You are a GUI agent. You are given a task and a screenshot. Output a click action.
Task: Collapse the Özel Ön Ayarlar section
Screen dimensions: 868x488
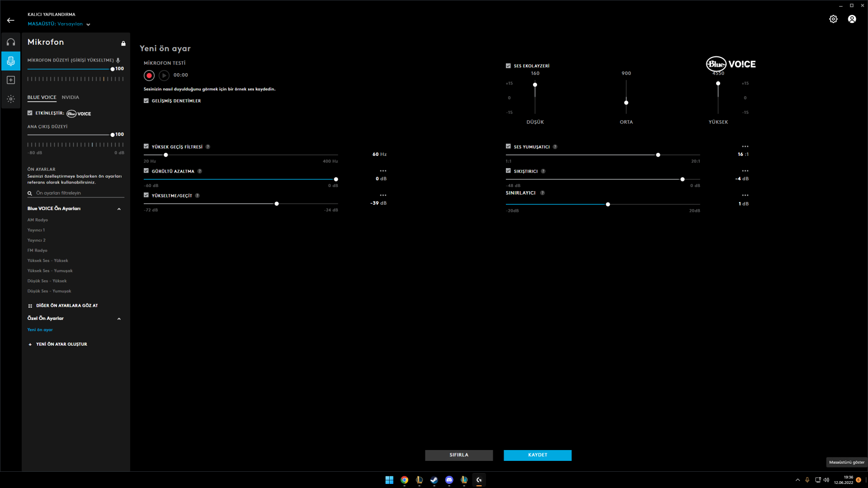coord(119,319)
